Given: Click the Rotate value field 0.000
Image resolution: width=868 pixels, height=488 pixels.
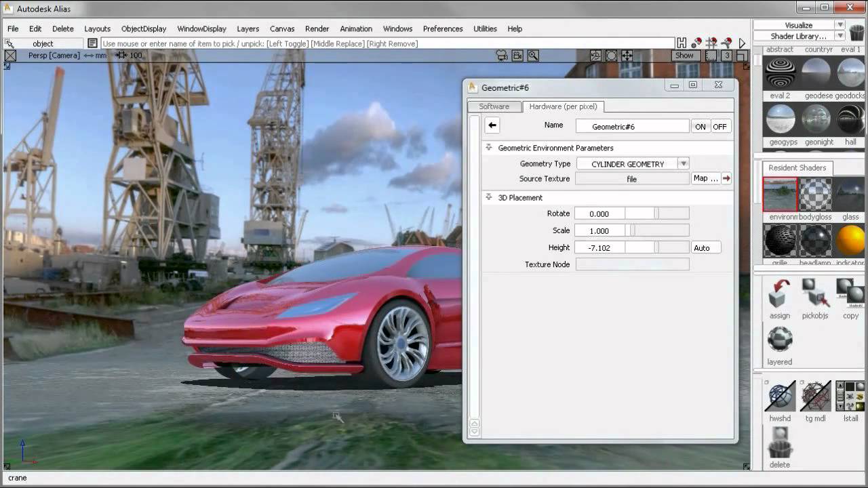Looking at the screenshot, I should 599,213.
